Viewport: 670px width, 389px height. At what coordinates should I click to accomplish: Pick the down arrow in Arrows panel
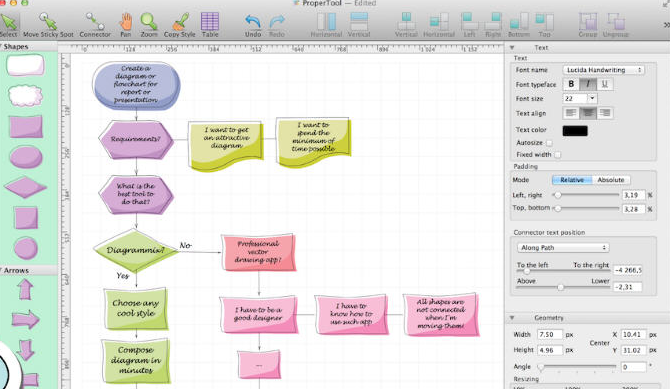click(25, 350)
